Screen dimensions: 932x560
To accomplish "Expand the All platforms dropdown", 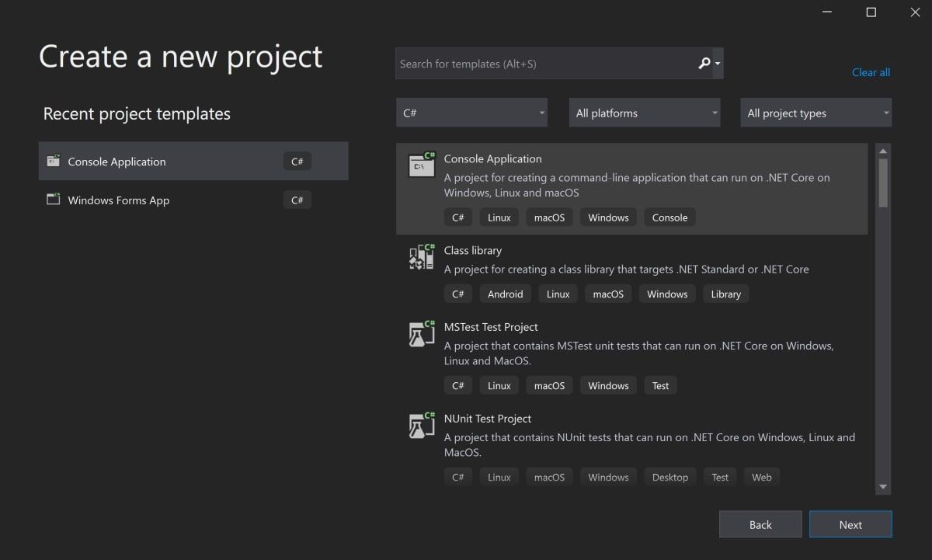I will click(x=645, y=113).
